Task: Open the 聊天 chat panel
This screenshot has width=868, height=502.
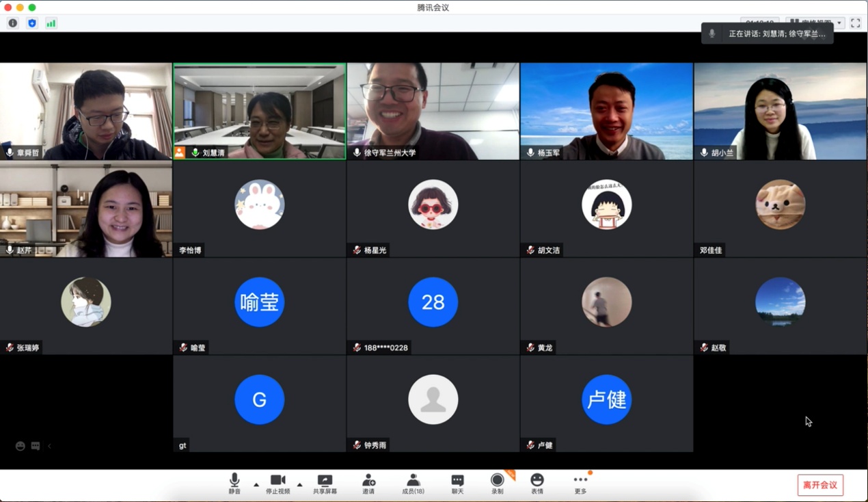Action: (x=457, y=484)
